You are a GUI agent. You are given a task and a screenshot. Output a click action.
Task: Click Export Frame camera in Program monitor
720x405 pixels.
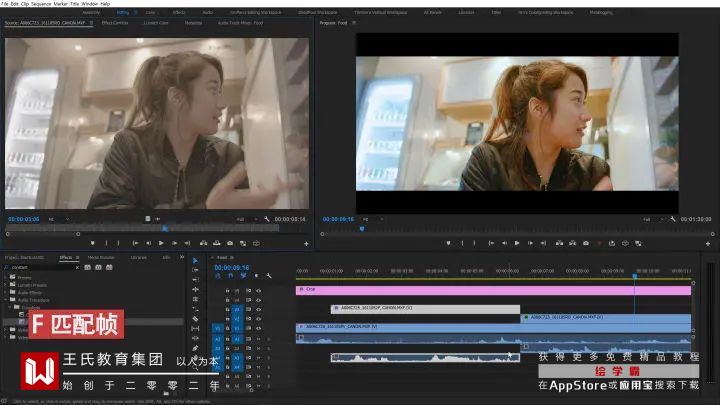tap(586, 243)
